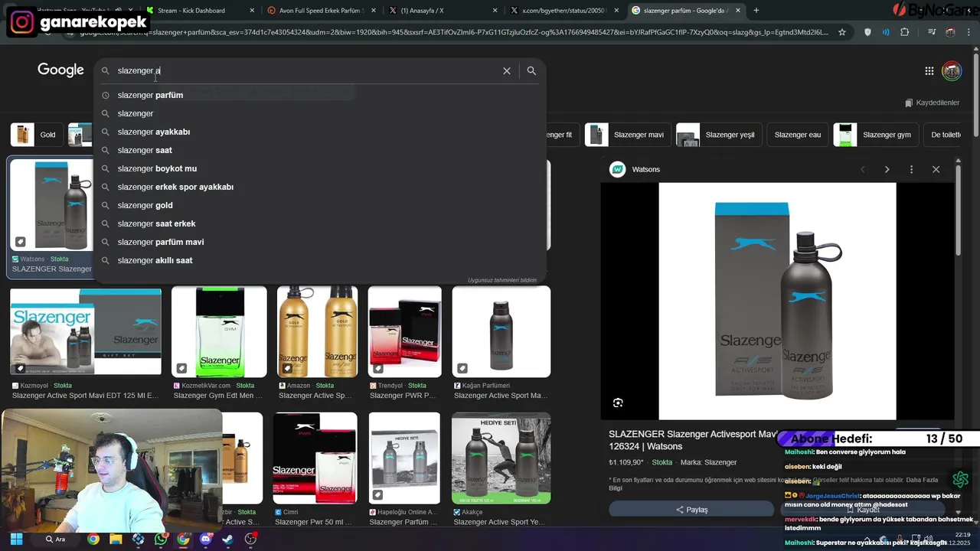This screenshot has height=551, width=980.
Task: Select suggestion 'slazenger saat'
Action: [x=320, y=150]
